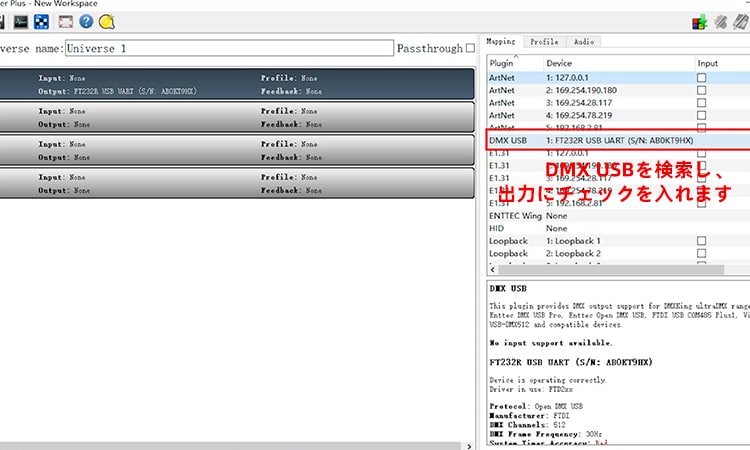The width and height of the screenshot is (750, 450).
Task: Select the ENTTEC Wing row
Action: [x=619, y=216]
